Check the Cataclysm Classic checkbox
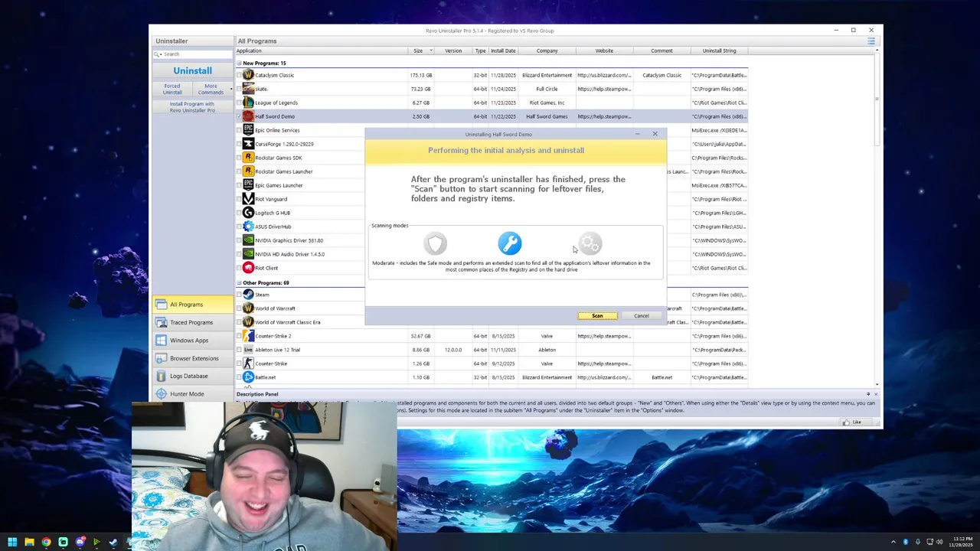 click(239, 75)
